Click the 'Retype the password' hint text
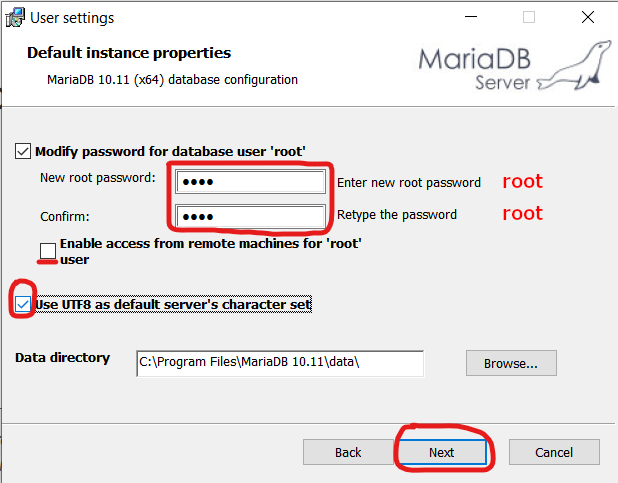 (397, 215)
